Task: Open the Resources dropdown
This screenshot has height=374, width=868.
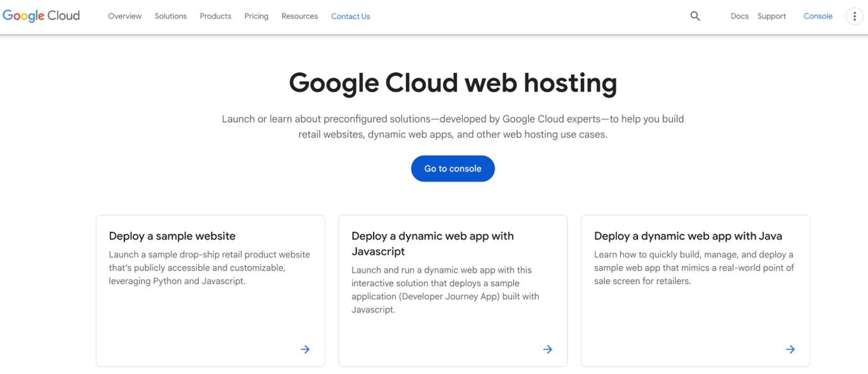Action: (299, 16)
